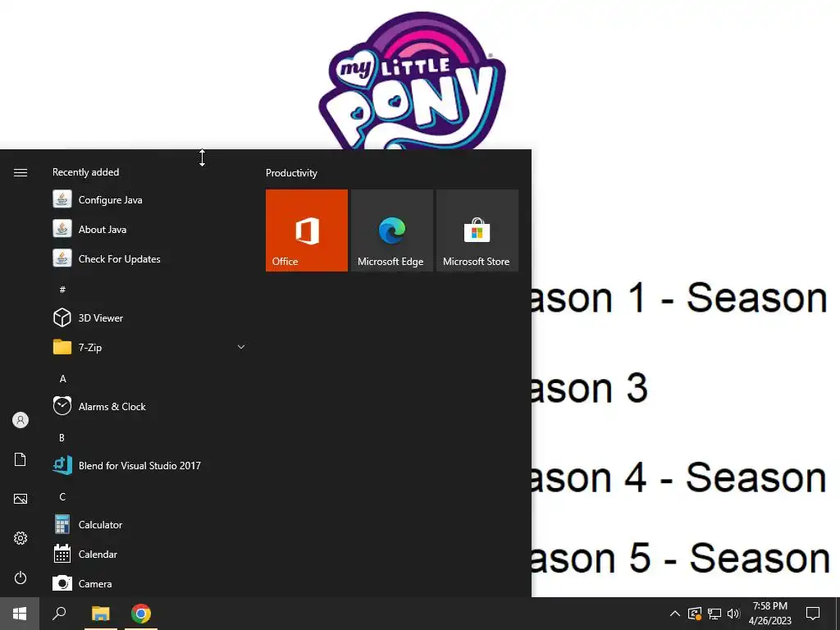
Task: Open Blend for Visual Studio 2017
Action: tap(150, 465)
